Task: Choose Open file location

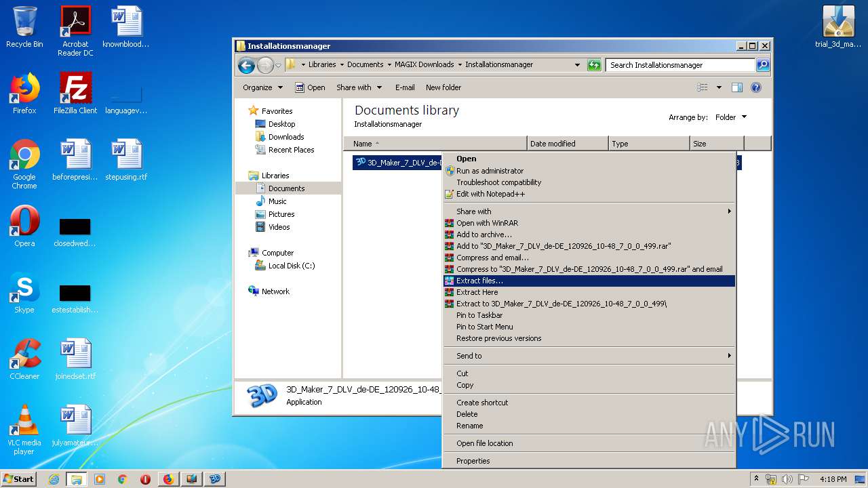Action: point(589,443)
